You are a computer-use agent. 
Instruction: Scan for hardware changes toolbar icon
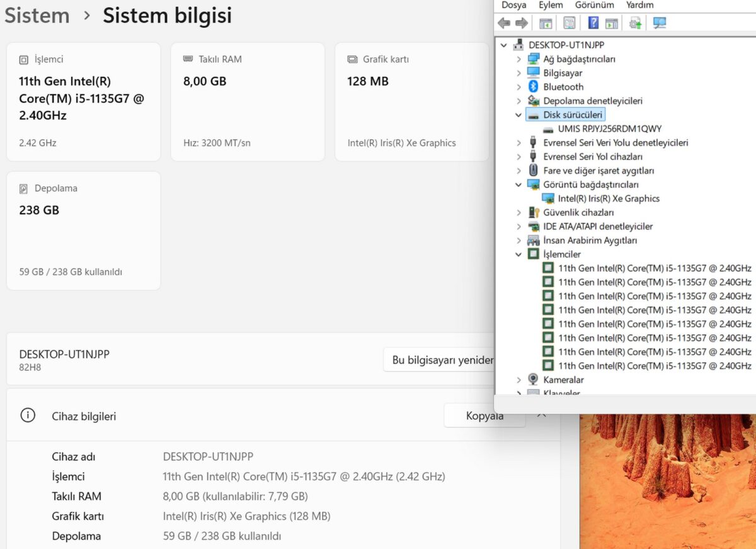pyautogui.click(x=660, y=23)
